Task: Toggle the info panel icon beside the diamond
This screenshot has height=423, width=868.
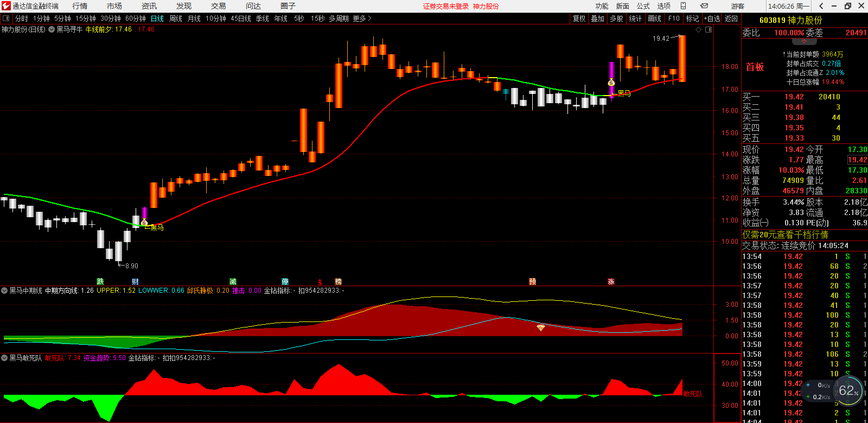Action: coord(709,29)
